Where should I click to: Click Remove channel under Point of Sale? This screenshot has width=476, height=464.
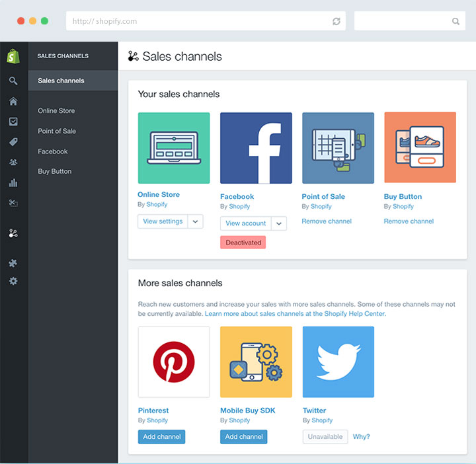[x=327, y=221]
